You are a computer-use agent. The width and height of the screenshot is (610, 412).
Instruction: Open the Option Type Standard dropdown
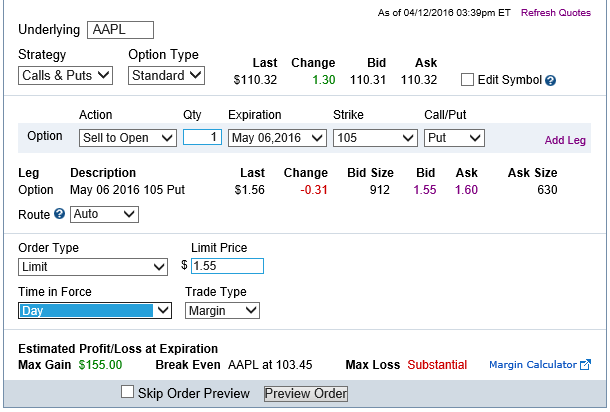click(x=167, y=75)
